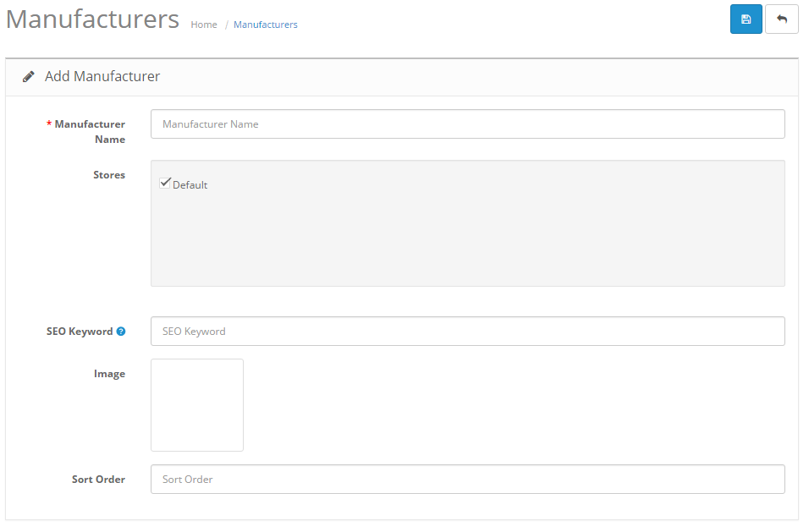Click the empty Image placeholder thumbnail
Image resolution: width=809 pixels, height=532 pixels.
(197, 405)
